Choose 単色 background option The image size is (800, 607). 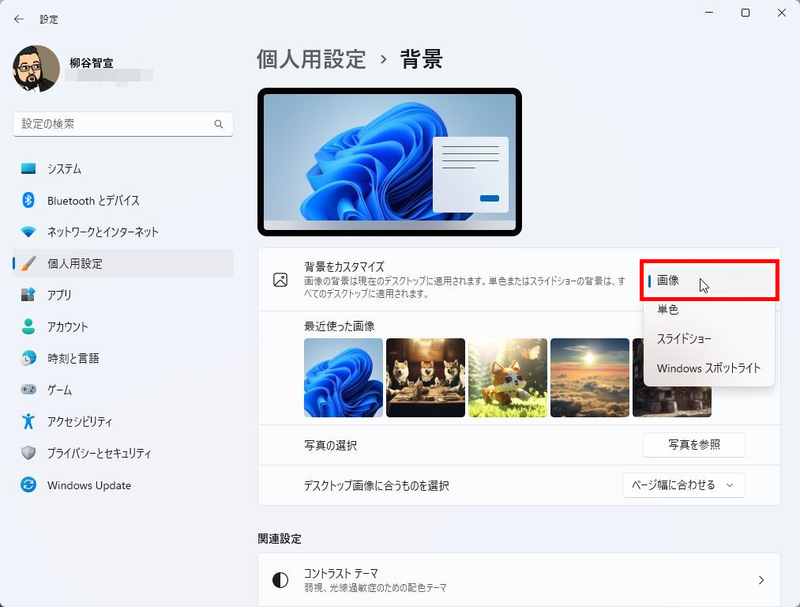click(709, 309)
